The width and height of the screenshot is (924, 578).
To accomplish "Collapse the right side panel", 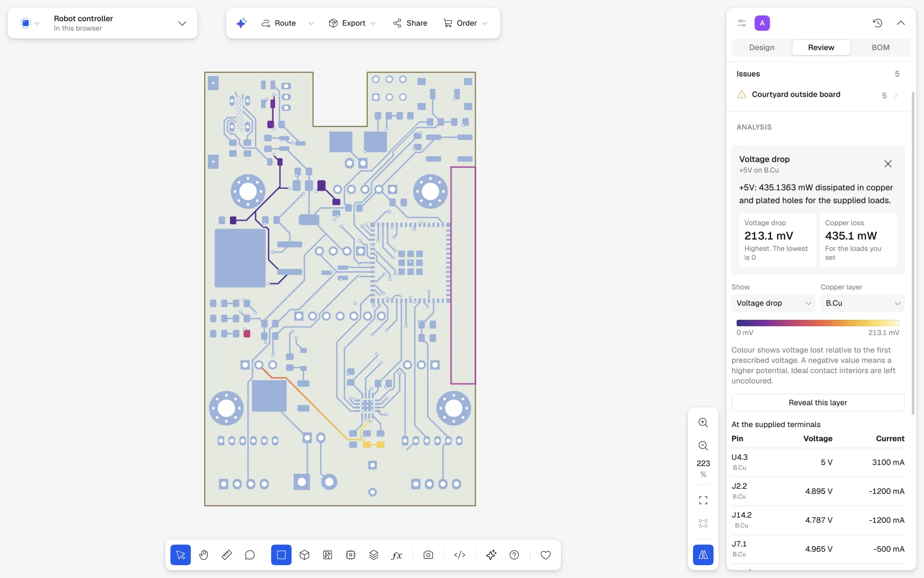I will (x=900, y=23).
